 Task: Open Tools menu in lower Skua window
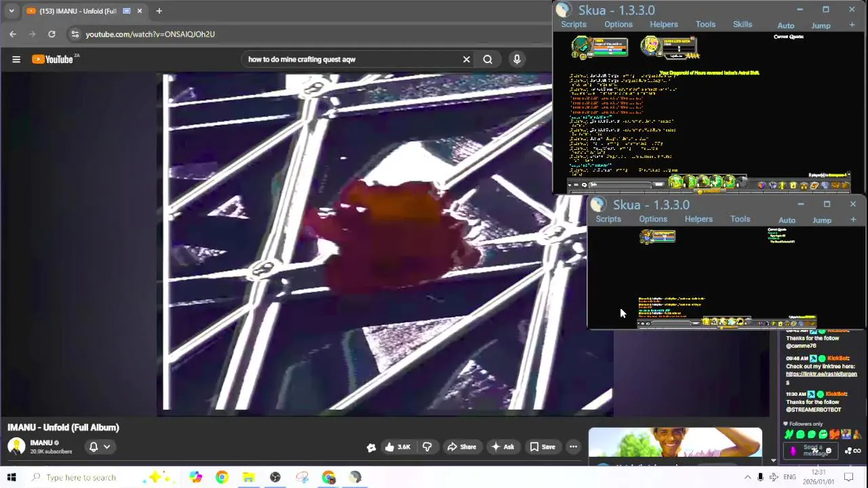(x=740, y=219)
